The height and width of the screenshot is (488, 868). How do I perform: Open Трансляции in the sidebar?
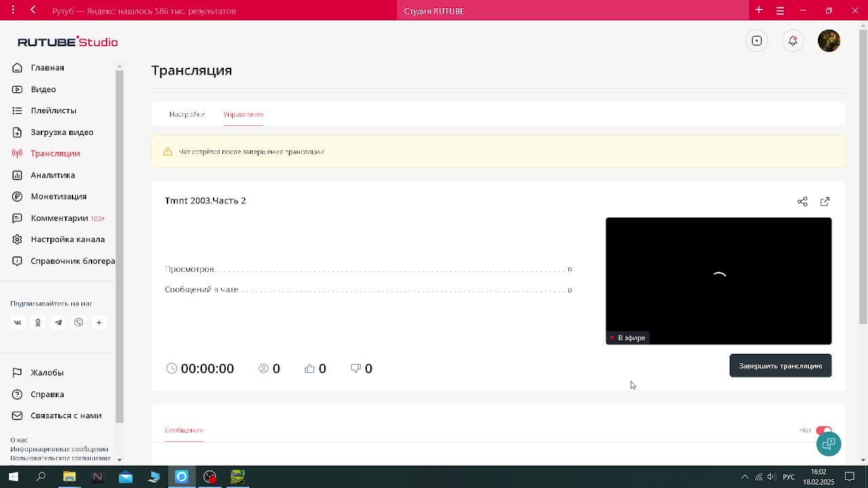[x=55, y=153]
